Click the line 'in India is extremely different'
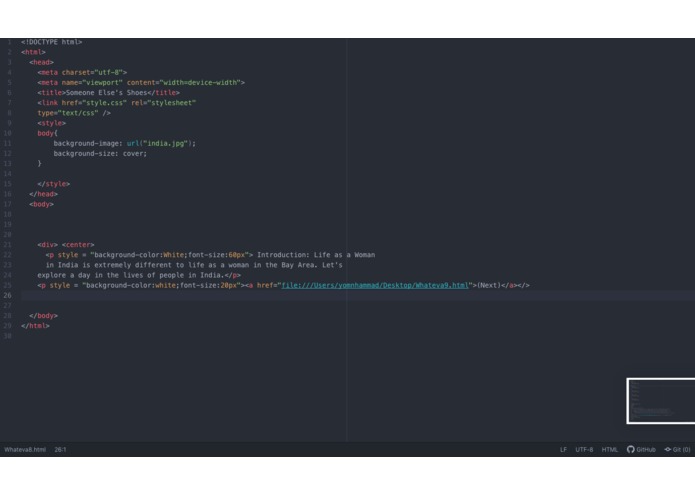The height and width of the screenshot is (494, 695). pyautogui.click(x=194, y=265)
